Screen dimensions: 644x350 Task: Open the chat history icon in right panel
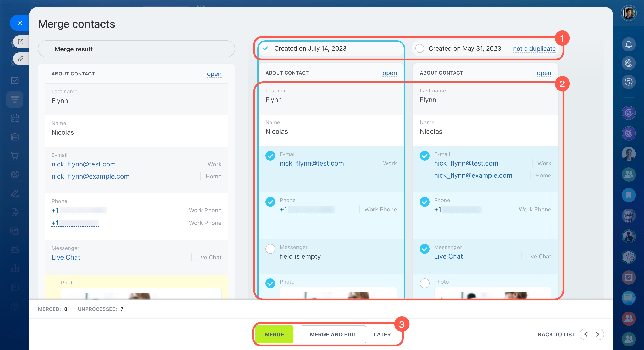[x=628, y=82]
